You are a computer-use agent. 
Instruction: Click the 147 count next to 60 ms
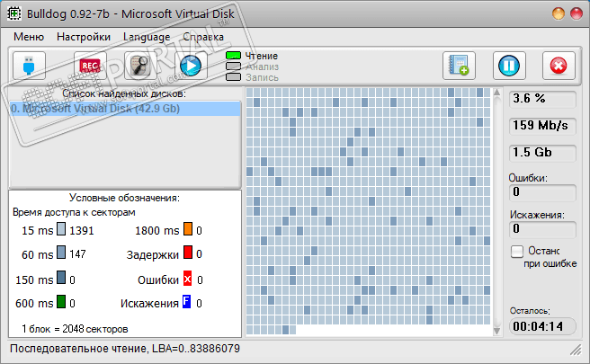click(77, 254)
